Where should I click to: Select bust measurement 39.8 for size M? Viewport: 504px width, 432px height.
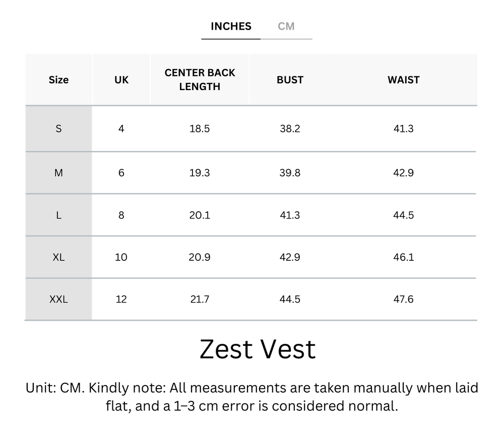[289, 172]
